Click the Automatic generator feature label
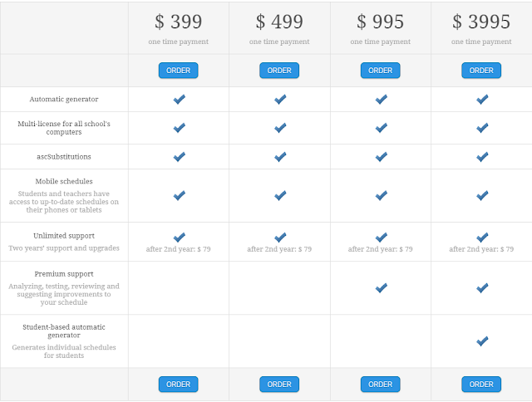 click(x=64, y=100)
